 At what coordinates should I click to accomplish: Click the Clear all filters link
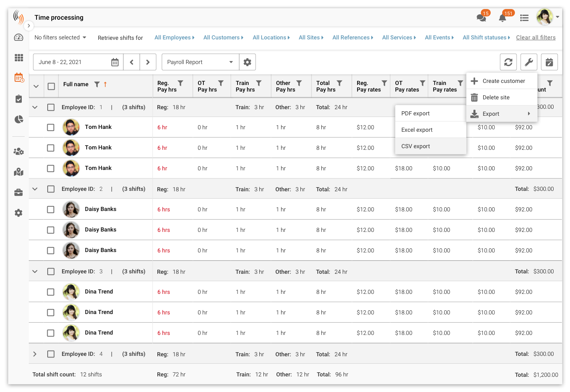(x=536, y=37)
